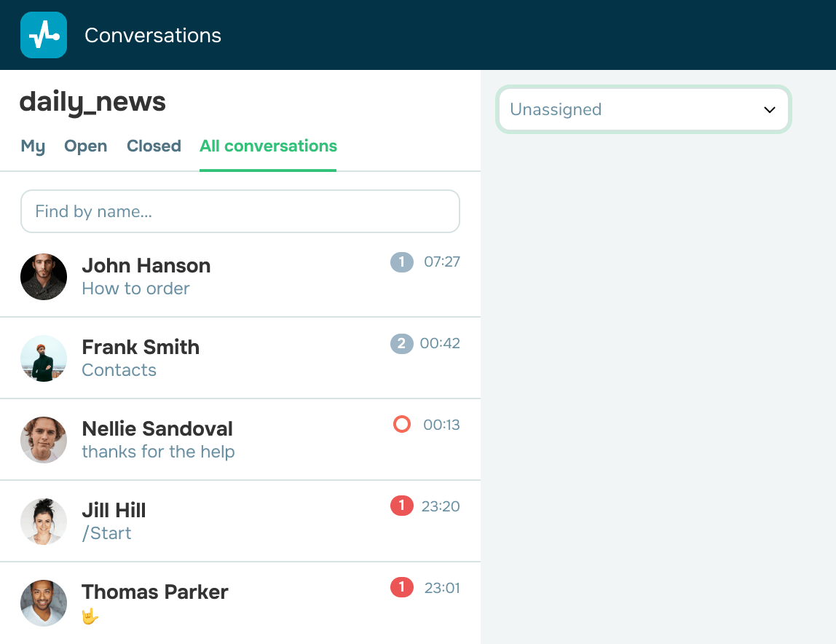Click Frank Smith's profile picture
The width and height of the screenshot is (836, 644).
tap(44, 358)
